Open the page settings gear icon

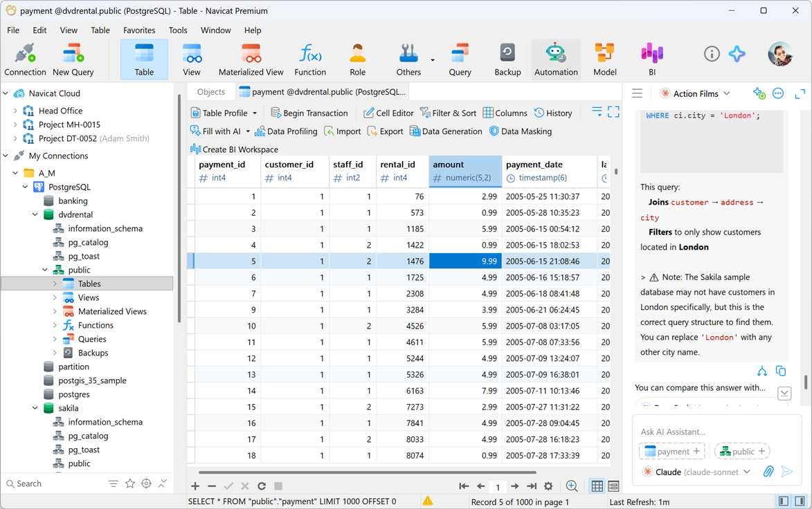pyautogui.click(x=548, y=485)
